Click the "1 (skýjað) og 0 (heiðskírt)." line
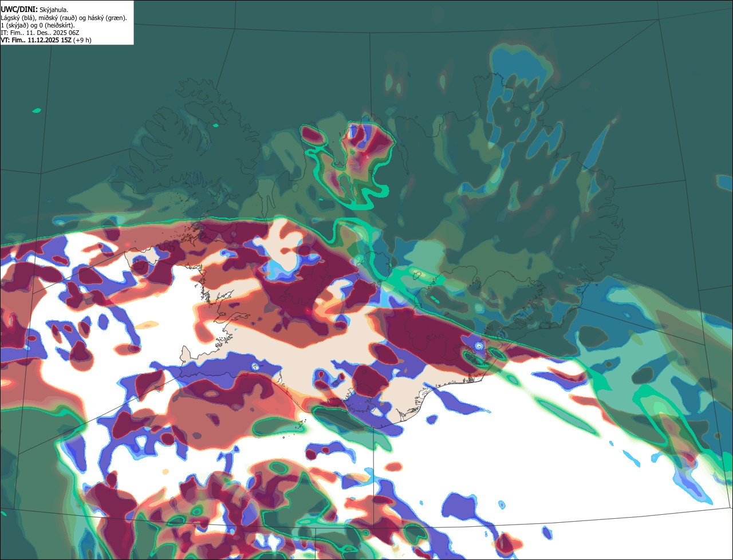 click(x=38, y=25)
